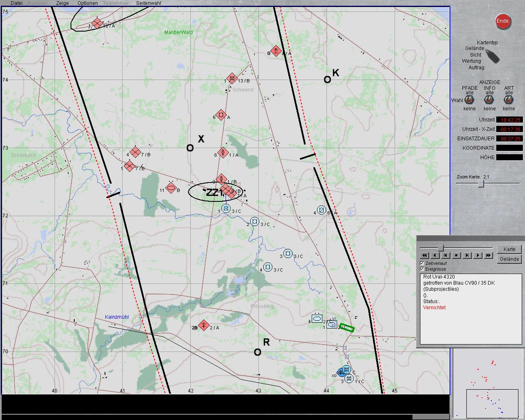Click the Gelände button in the replay panel
Screen dimensions: 525x420
coord(509,259)
